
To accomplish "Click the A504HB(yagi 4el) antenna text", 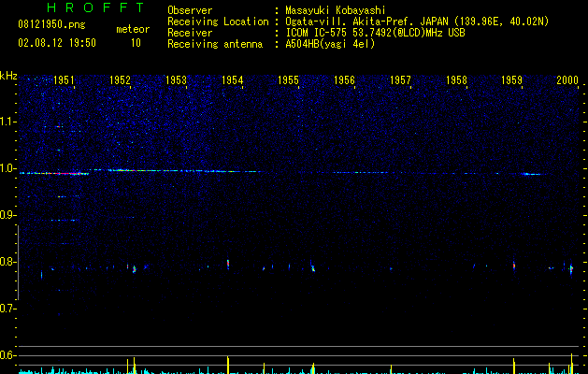I will point(330,44).
